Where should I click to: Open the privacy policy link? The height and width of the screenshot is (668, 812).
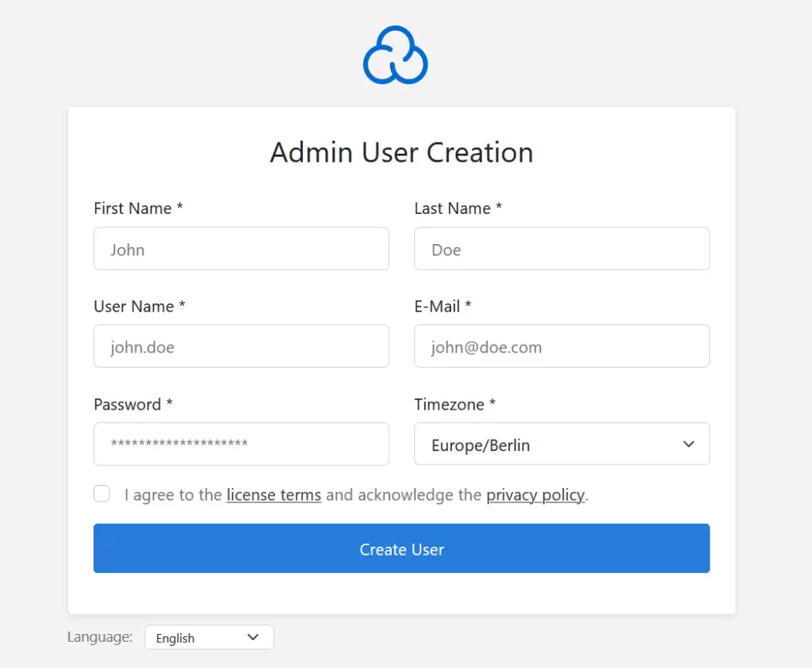[535, 495]
